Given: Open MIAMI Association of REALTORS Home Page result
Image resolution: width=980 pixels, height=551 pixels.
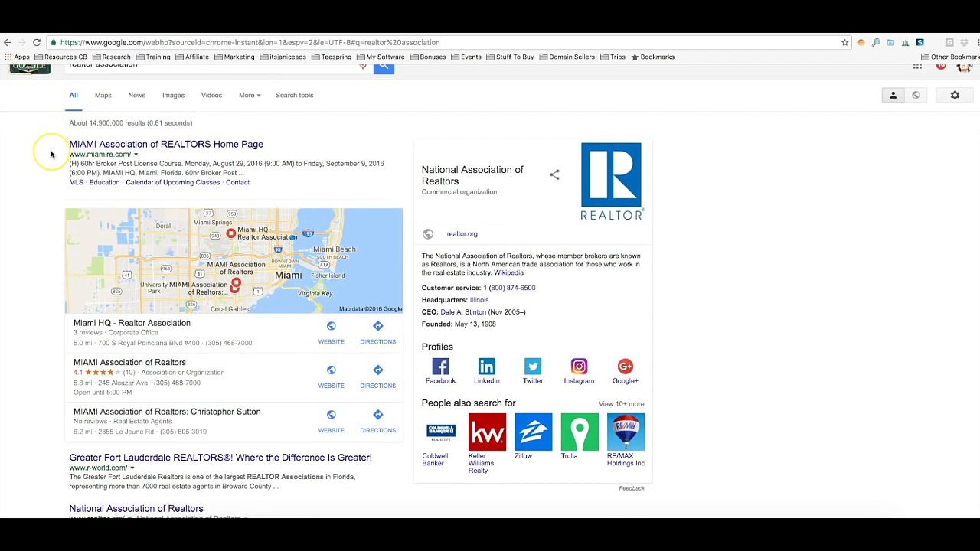Looking at the screenshot, I should point(166,145).
